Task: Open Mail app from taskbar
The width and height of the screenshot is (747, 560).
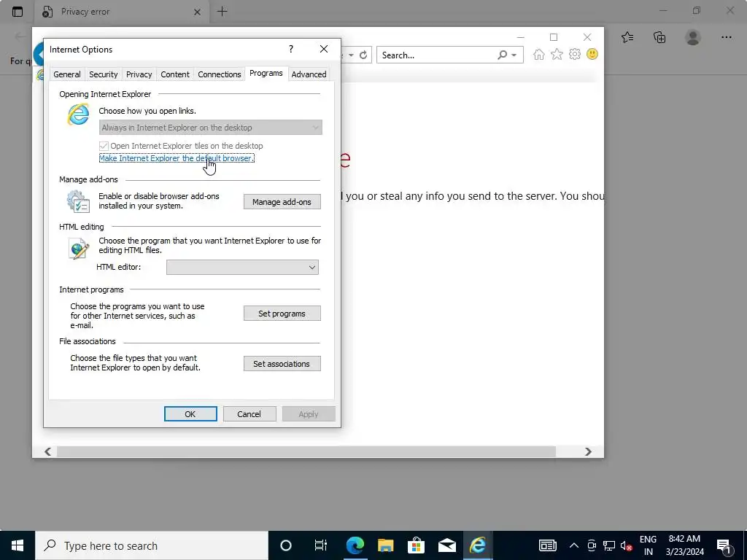Action: 447,545
